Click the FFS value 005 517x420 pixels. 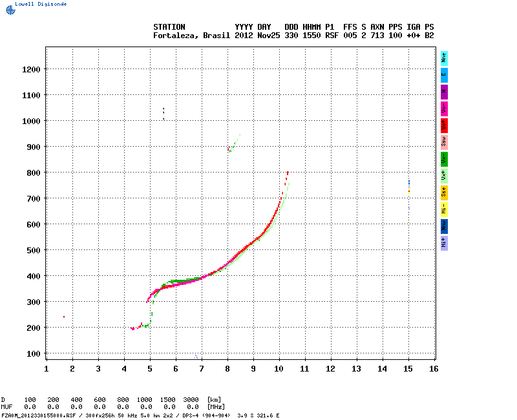pos(350,36)
